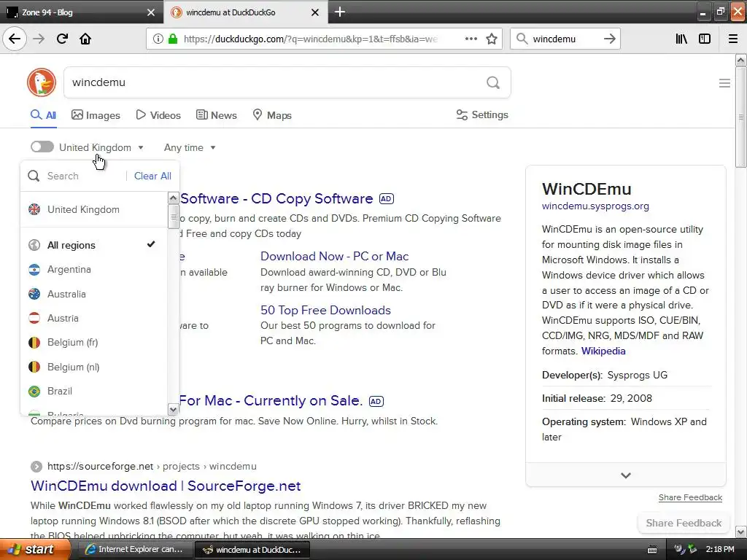Click the DuckDuckGo duck logo
The width and height of the screenshot is (747, 560).
(42, 82)
